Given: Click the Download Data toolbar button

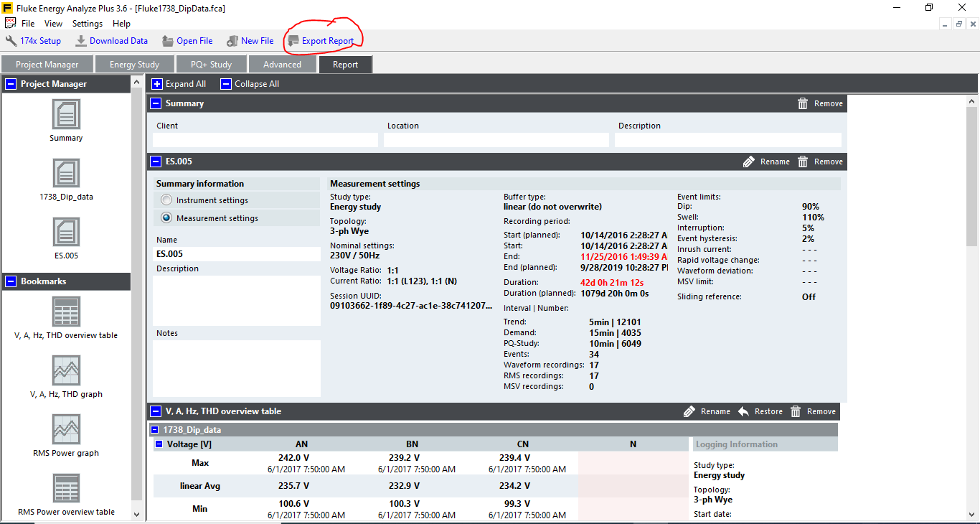Looking at the screenshot, I should 111,41.
